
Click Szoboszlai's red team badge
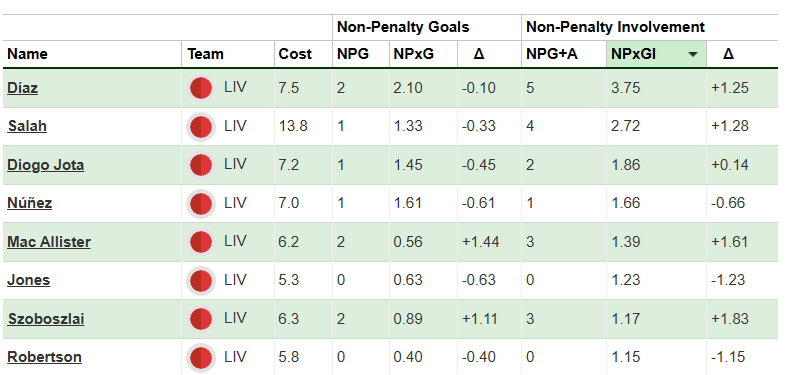(200, 319)
